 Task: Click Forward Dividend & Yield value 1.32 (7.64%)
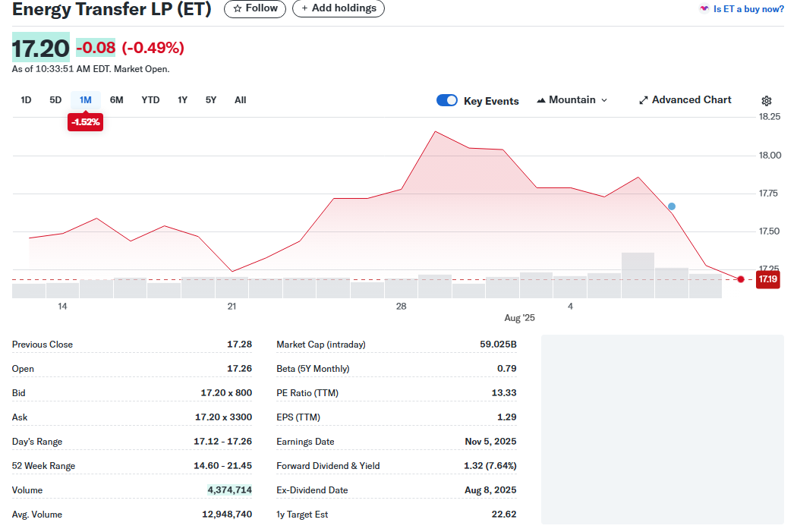pyautogui.click(x=490, y=466)
